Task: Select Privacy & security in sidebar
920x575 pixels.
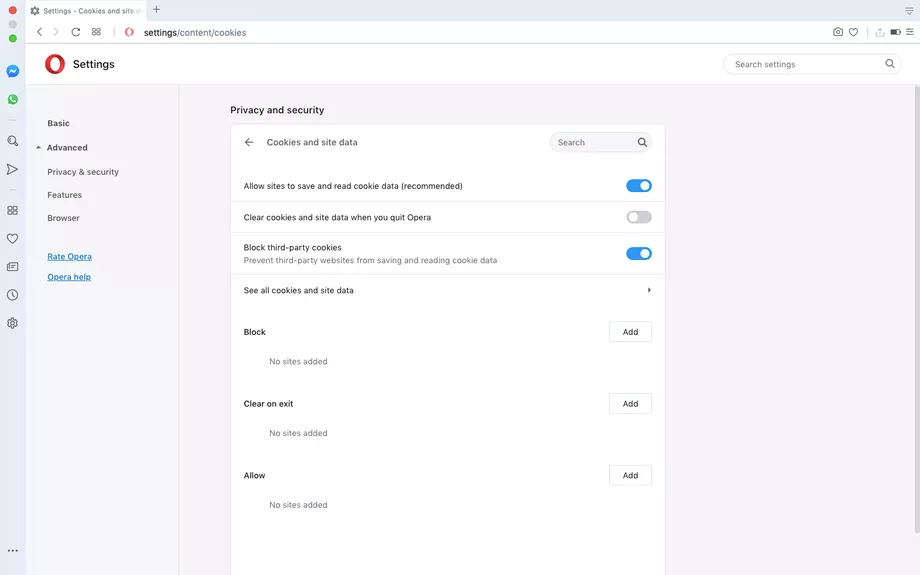Action: point(83,172)
